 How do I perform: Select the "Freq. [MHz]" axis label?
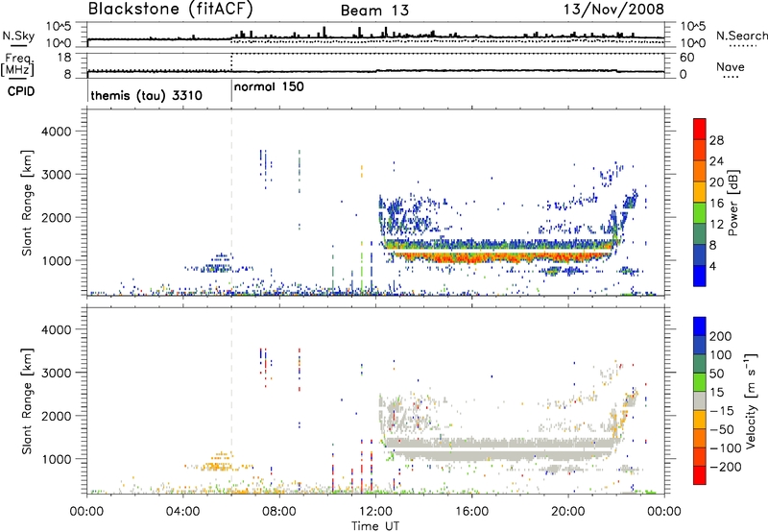pyautogui.click(x=18, y=64)
